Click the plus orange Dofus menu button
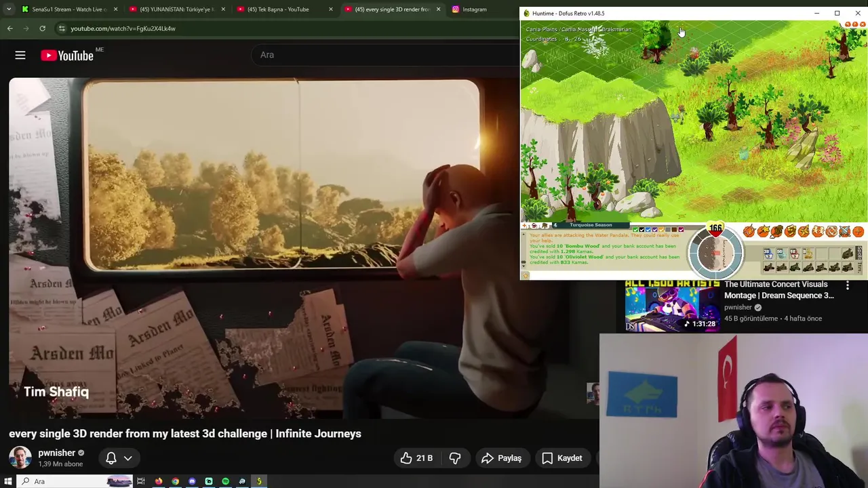The image size is (868, 488). tap(858, 232)
